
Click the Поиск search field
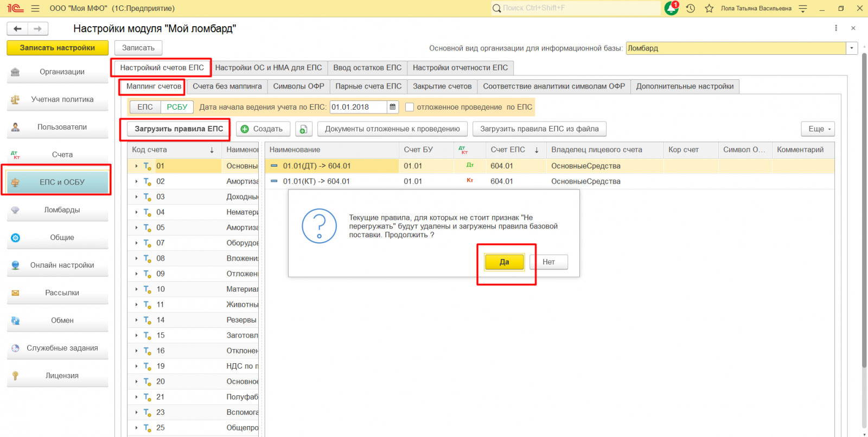(576, 8)
